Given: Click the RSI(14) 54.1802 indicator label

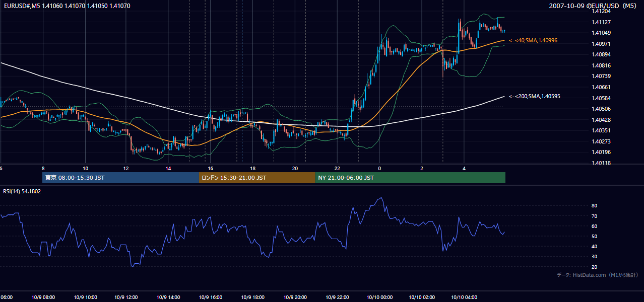Looking at the screenshot, I should click(22, 191).
